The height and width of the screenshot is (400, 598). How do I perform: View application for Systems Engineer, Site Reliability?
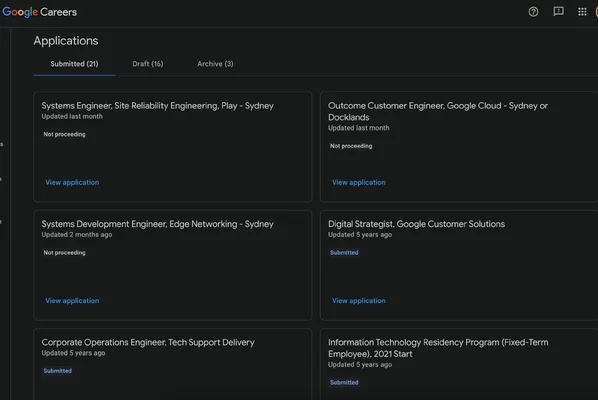click(x=72, y=183)
